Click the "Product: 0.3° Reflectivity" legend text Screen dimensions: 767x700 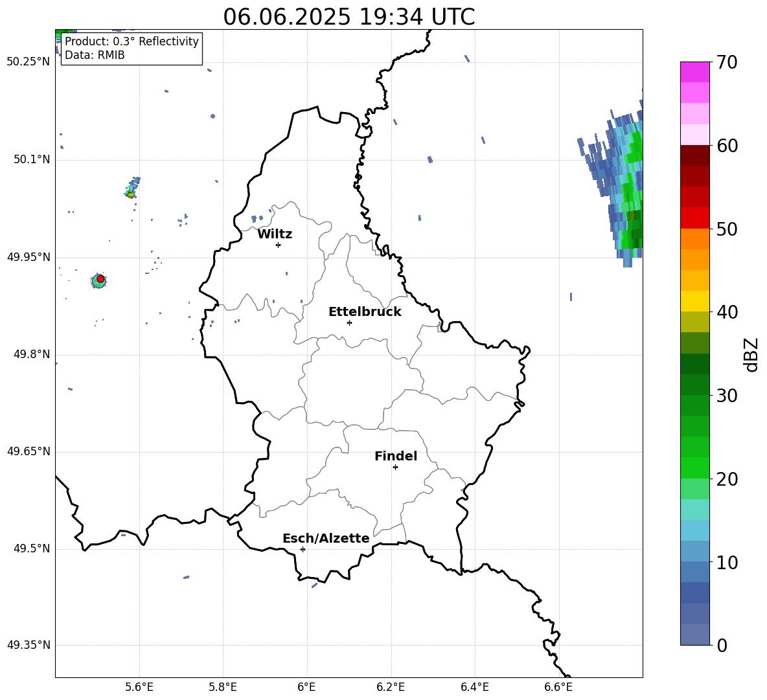point(132,41)
